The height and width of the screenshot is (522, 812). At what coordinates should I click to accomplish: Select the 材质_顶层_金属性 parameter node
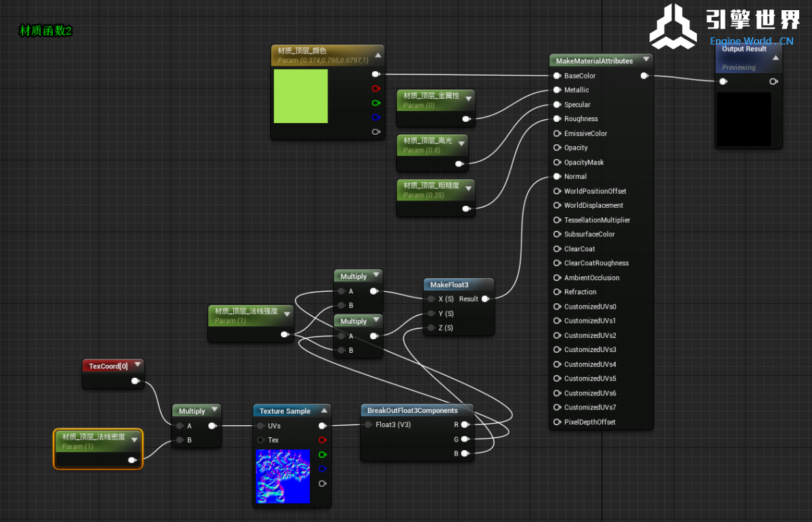tap(431, 96)
